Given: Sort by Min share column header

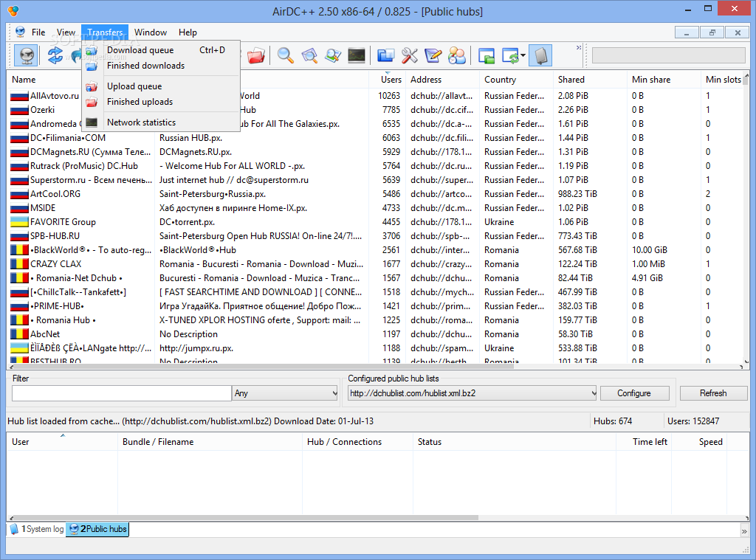Looking at the screenshot, I should [664, 80].
